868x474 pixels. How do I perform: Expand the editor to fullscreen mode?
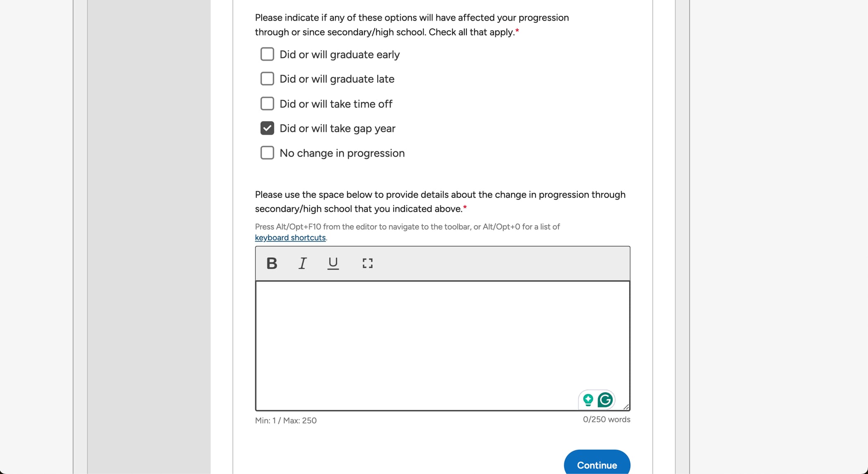[x=367, y=263]
